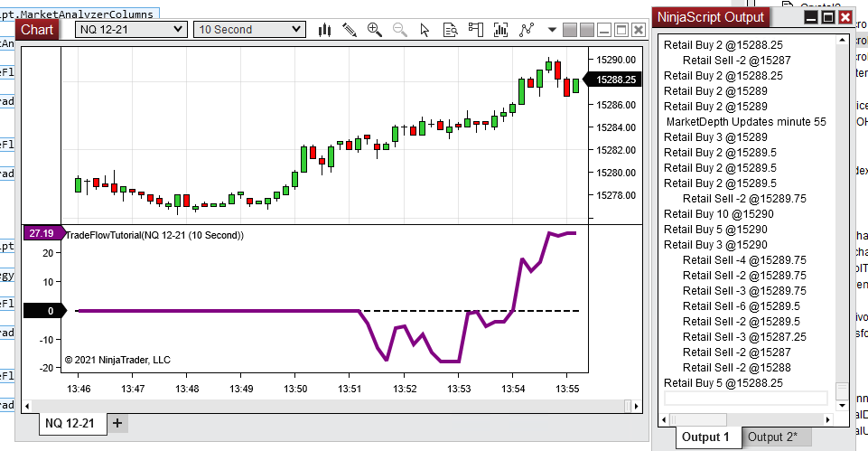
Task: Close the Chart window
Action: [639, 30]
